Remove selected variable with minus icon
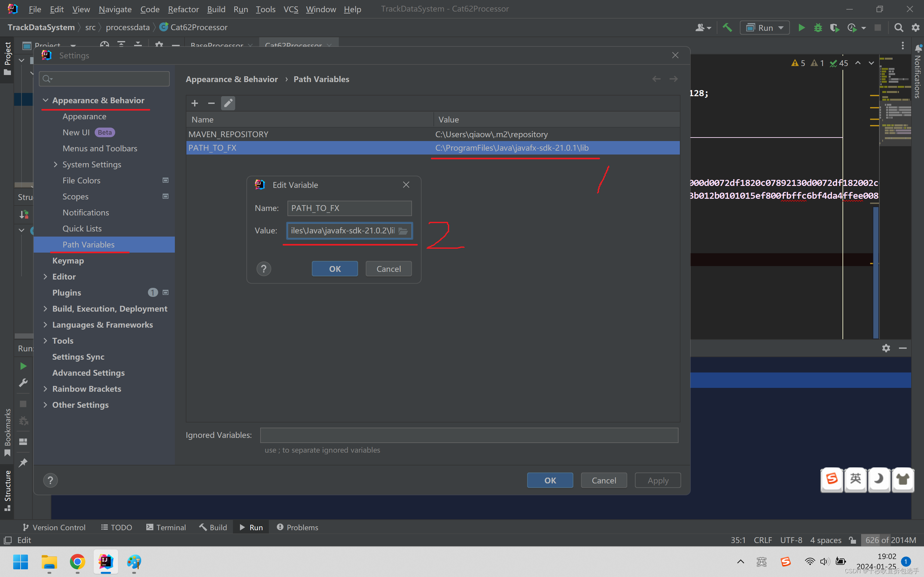 click(211, 103)
